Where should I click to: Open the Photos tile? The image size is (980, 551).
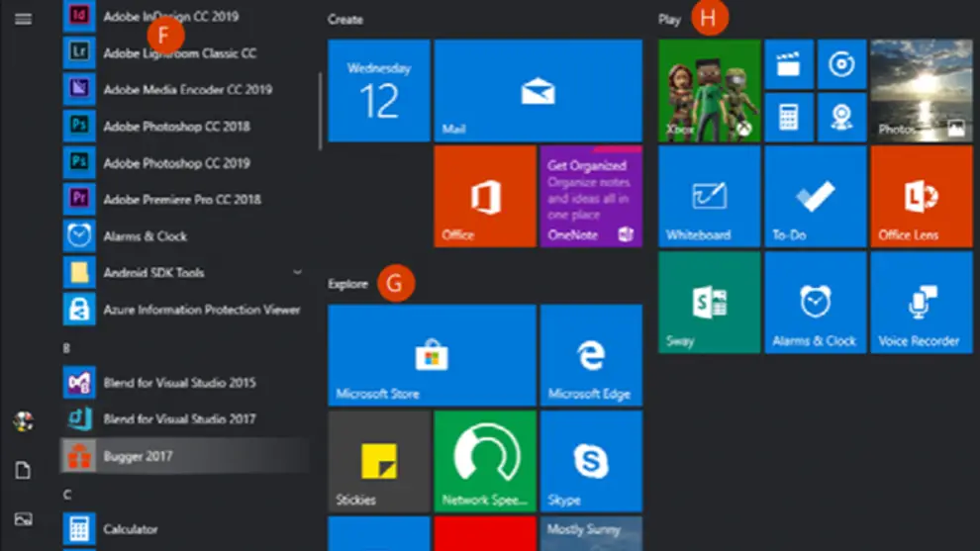[x=922, y=91]
